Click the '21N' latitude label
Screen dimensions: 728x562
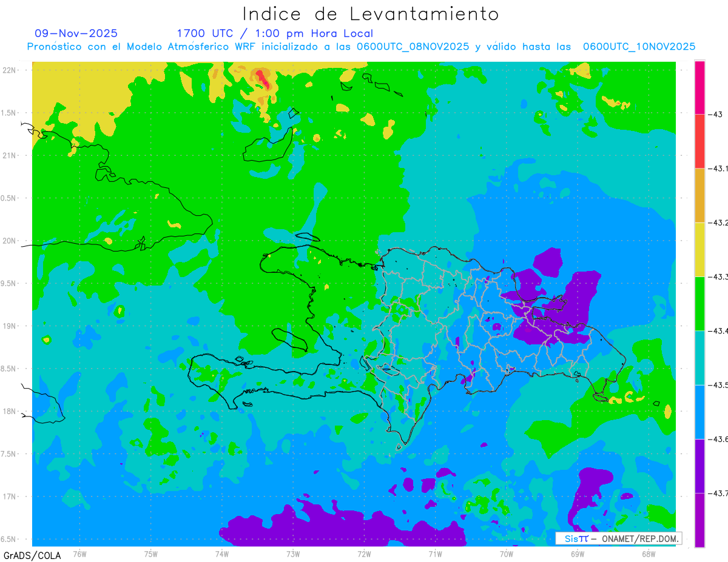(x=10, y=156)
